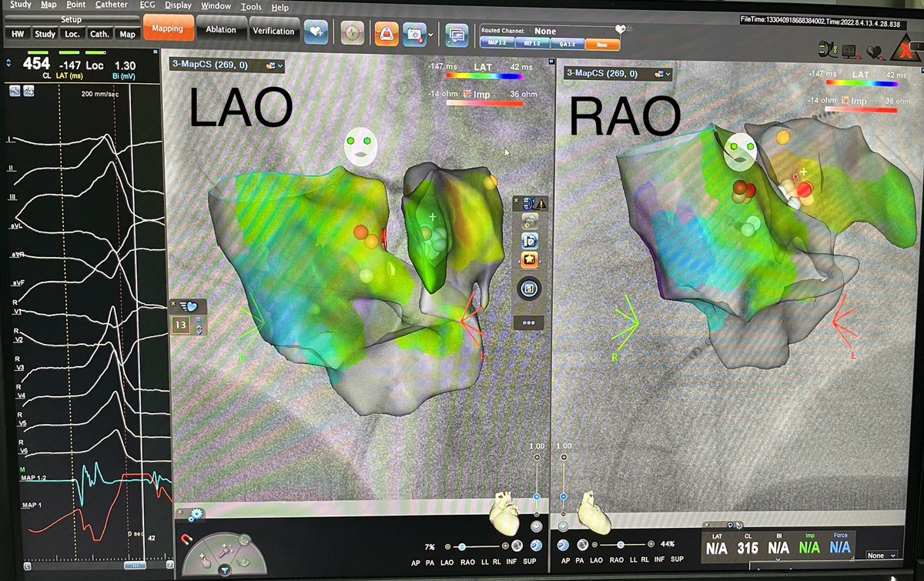This screenshot has height=581, width=924.
Task: Expand the arrow next to camera icon
Action: point(430,35)
